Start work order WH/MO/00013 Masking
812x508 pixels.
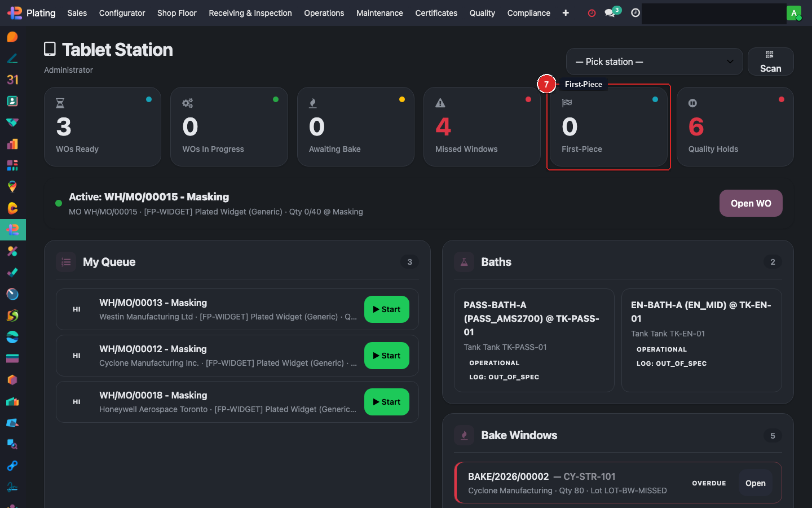pos(386,309)
